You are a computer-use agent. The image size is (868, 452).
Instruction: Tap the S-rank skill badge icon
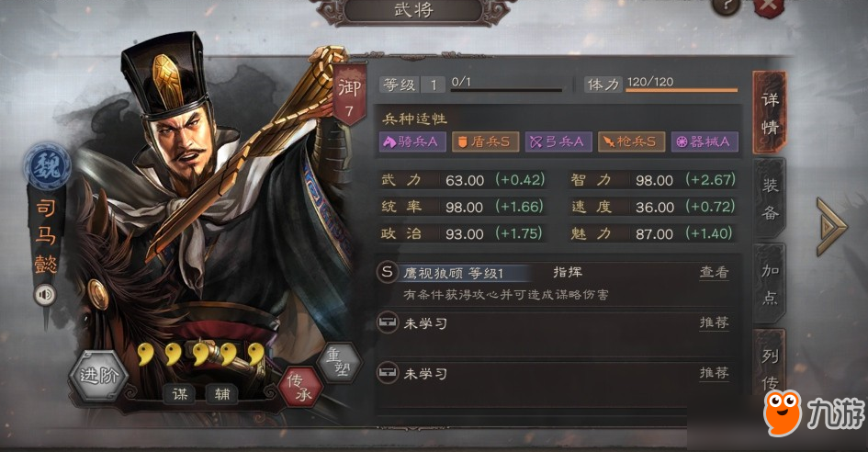click(387, 272)
